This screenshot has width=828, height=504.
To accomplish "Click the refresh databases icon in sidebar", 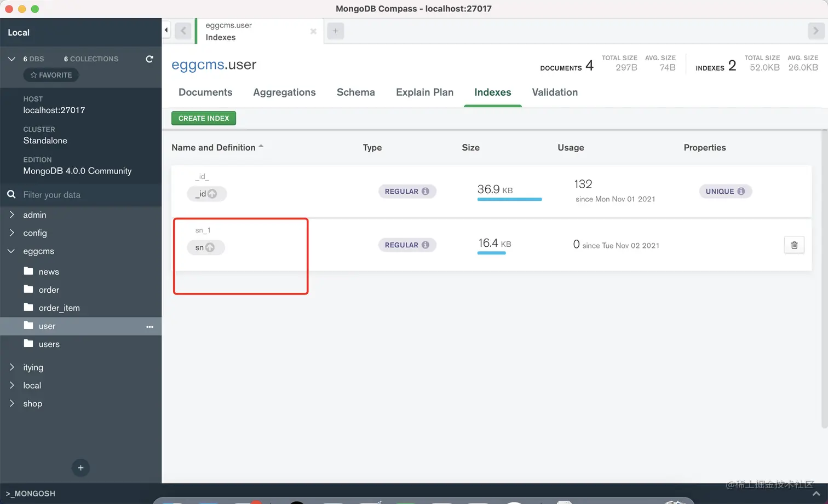I will pyautogui.click(x=149, y=59).
